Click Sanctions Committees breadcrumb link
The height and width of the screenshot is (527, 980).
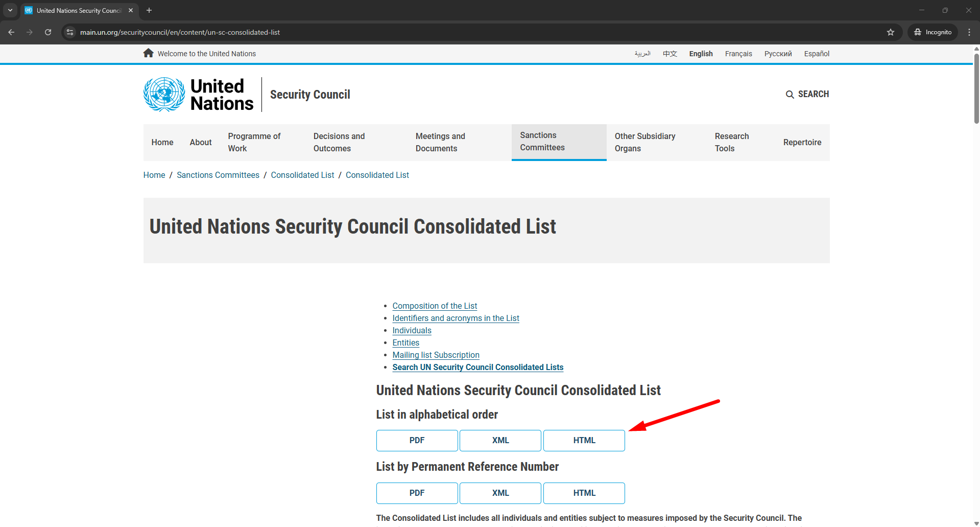click(218, 175)
